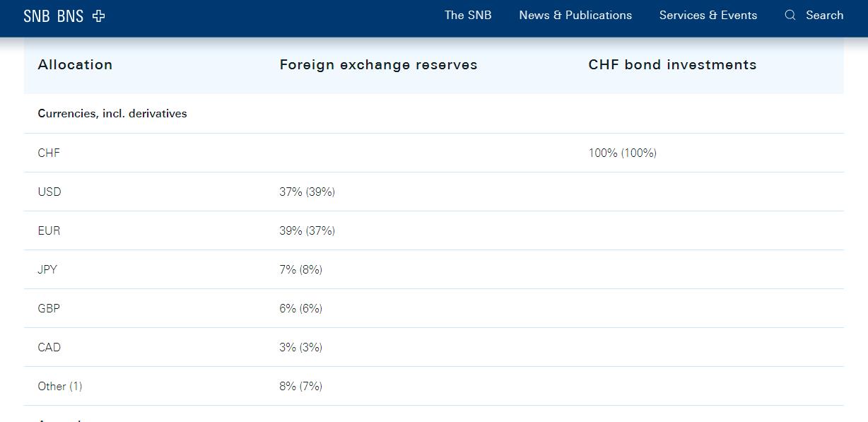Click the search magnifier icon
Viewport: 868px width, 422px height.
pos(790,15)
